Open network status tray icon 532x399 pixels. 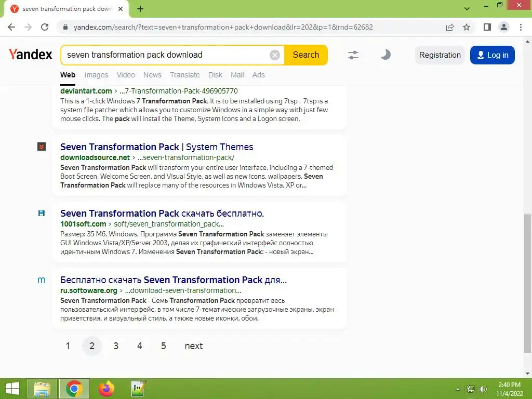(471, 389)
